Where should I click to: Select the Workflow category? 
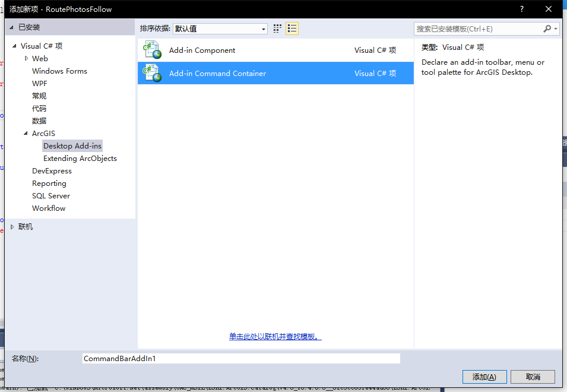click(x=49, y=208)
